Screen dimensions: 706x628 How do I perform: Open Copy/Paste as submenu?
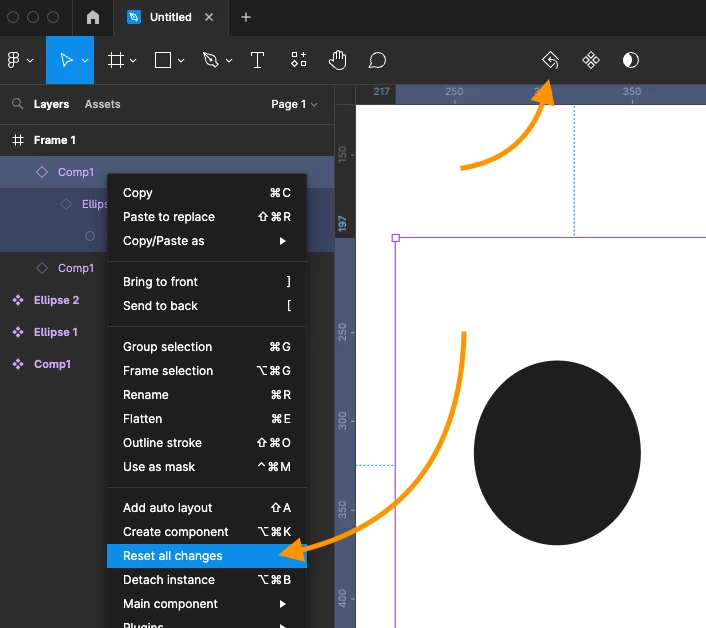tap(207, 241)
